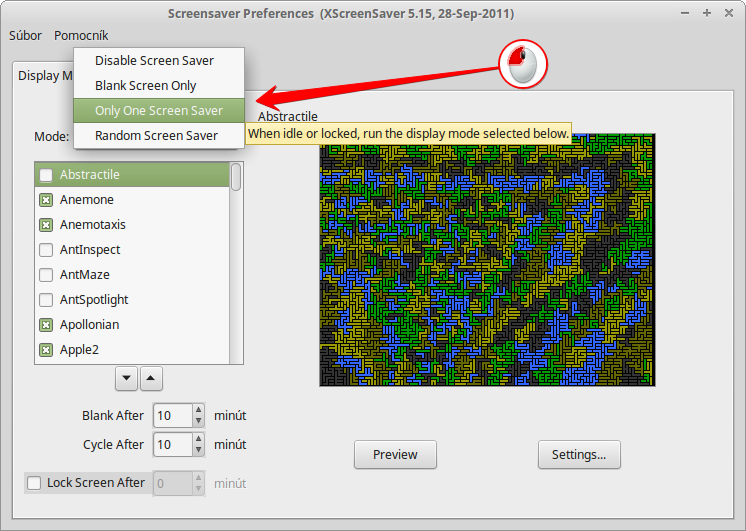Click the screensaver list scrollbar handle
Viewport: 746px width, 531px height.
click(x=236, y=177)
